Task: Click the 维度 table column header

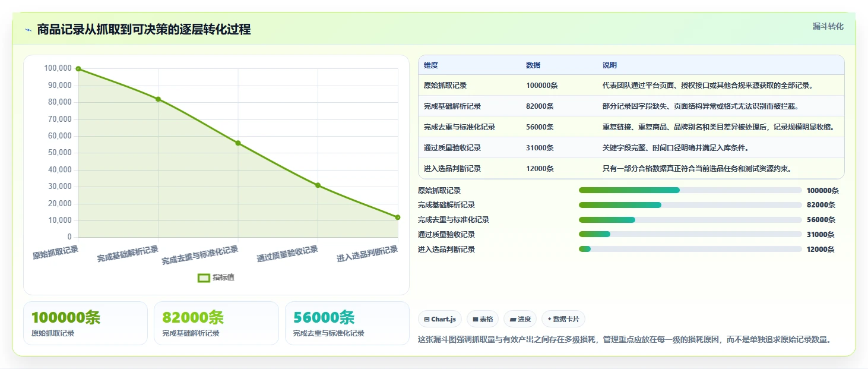Action: [x=431, y=65]
